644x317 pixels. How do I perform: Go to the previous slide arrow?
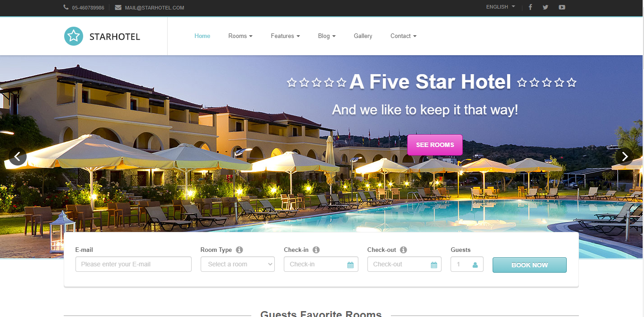tap(18, 156)
